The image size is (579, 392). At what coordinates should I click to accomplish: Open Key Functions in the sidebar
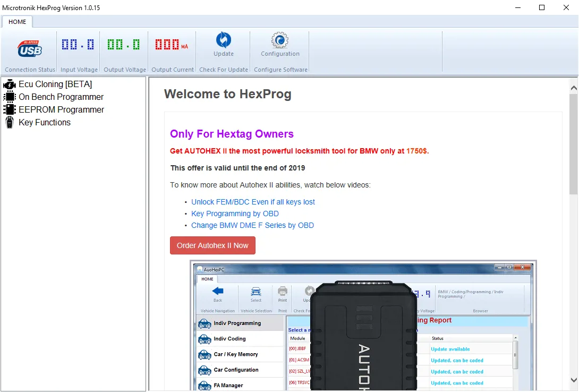coord(45,122)
